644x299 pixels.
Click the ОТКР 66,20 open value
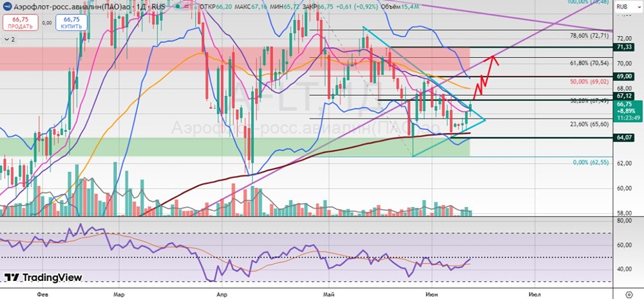coord(215,6)
